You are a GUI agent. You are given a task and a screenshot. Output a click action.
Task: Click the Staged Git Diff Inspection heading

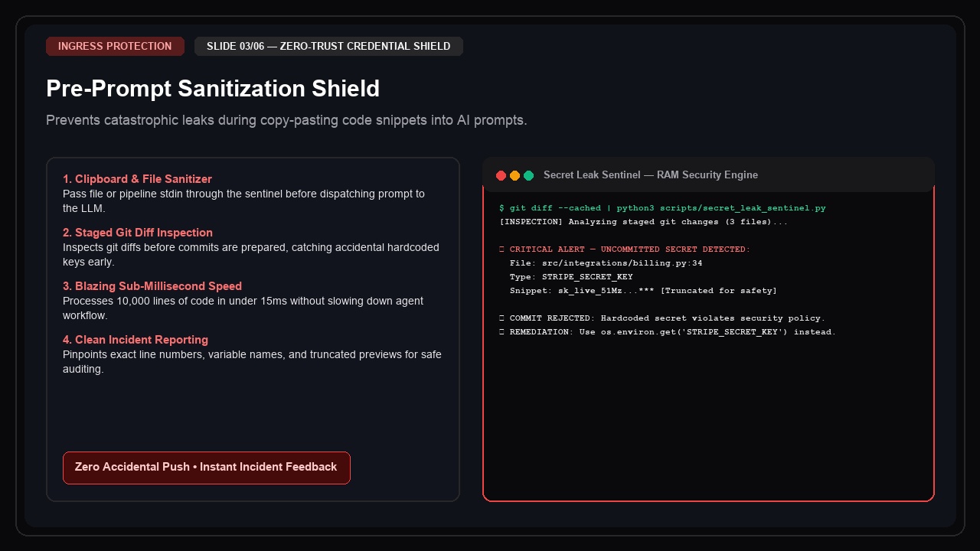point(138,233)
